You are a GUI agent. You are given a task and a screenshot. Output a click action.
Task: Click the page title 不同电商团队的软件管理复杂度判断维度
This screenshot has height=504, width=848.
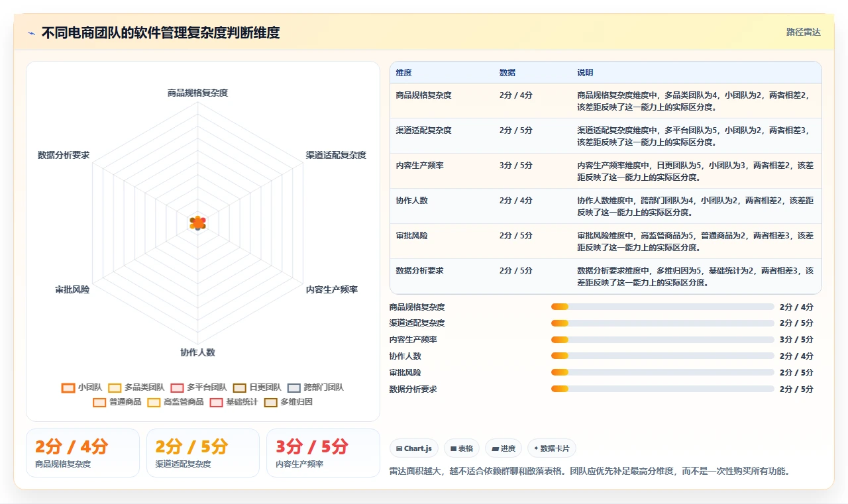point(160,32)
